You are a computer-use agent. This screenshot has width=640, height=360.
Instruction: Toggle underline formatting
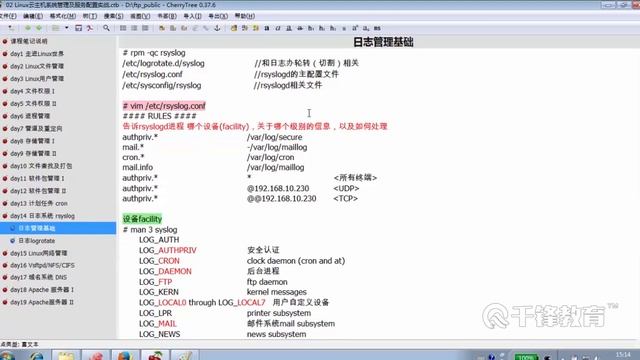click(289, 28)
